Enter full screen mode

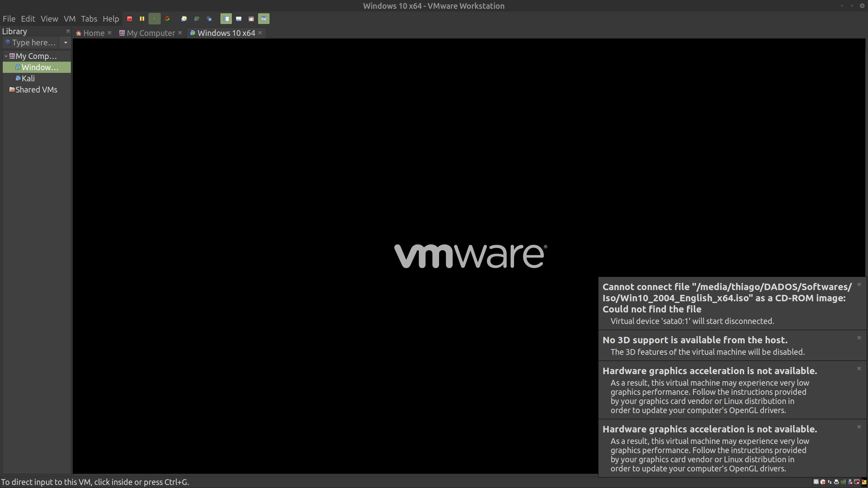pos(251,19)
